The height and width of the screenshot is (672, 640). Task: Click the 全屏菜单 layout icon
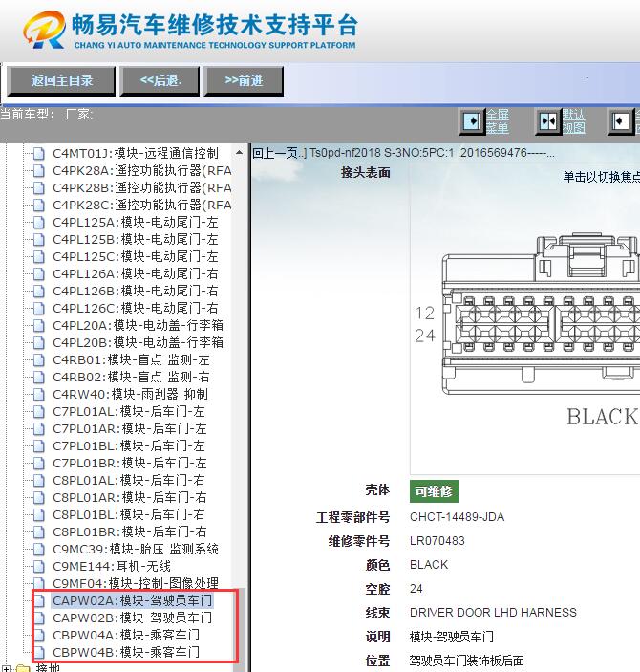pos(472,121)
